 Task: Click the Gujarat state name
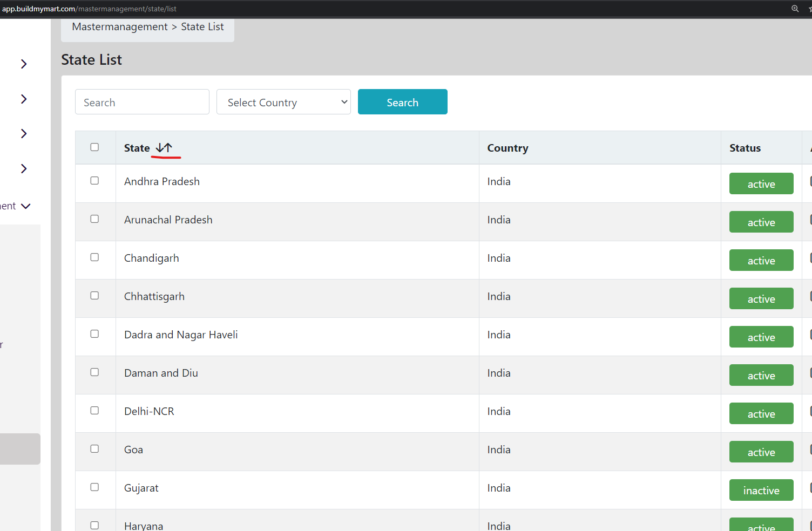(141, 488)
